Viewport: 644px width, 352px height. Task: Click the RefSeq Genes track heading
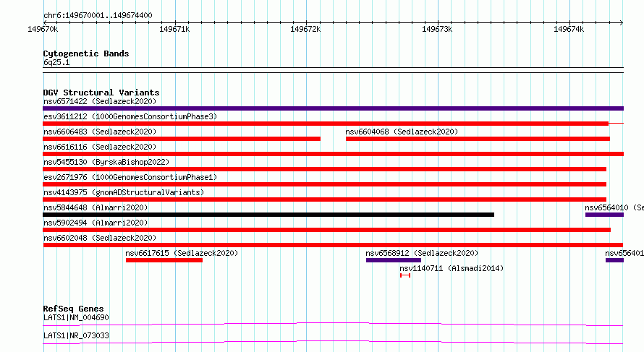pyautogui.click(x=73, y=309)
